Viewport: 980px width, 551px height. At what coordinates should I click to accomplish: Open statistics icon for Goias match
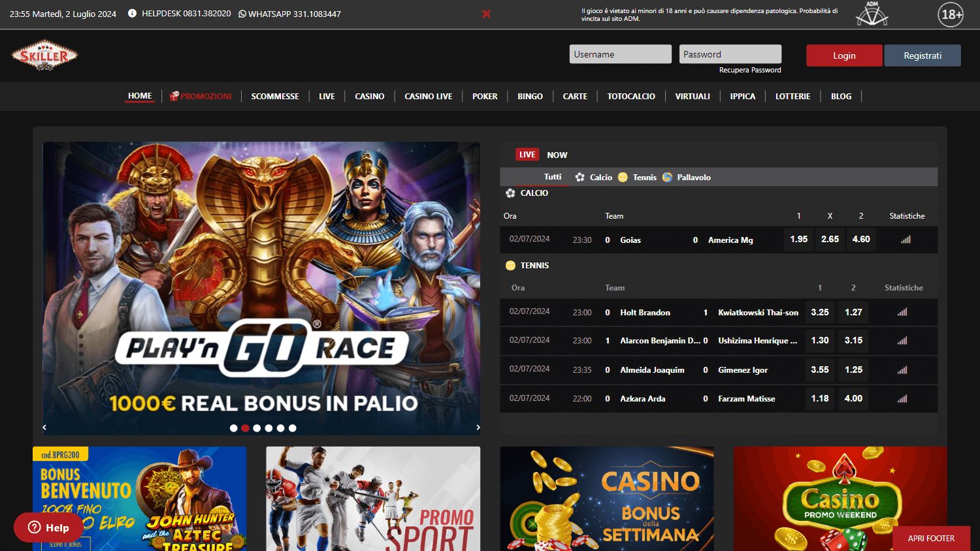click(906, 240)
